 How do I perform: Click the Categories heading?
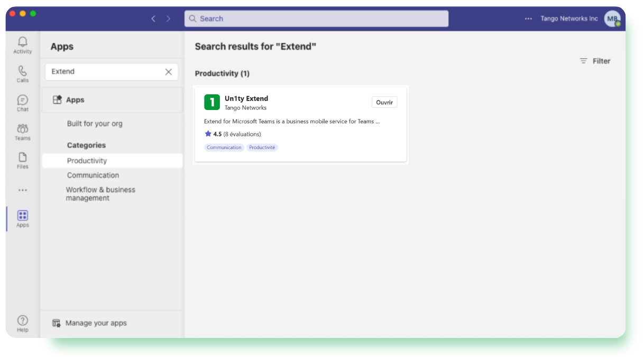click(x=86, y=145)
